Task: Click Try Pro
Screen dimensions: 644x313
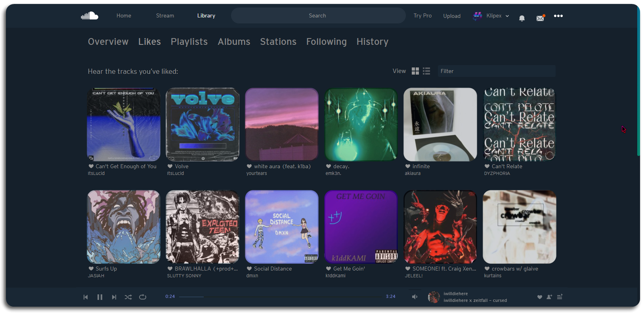Action: pyautogui.click(x=422, y=15)
